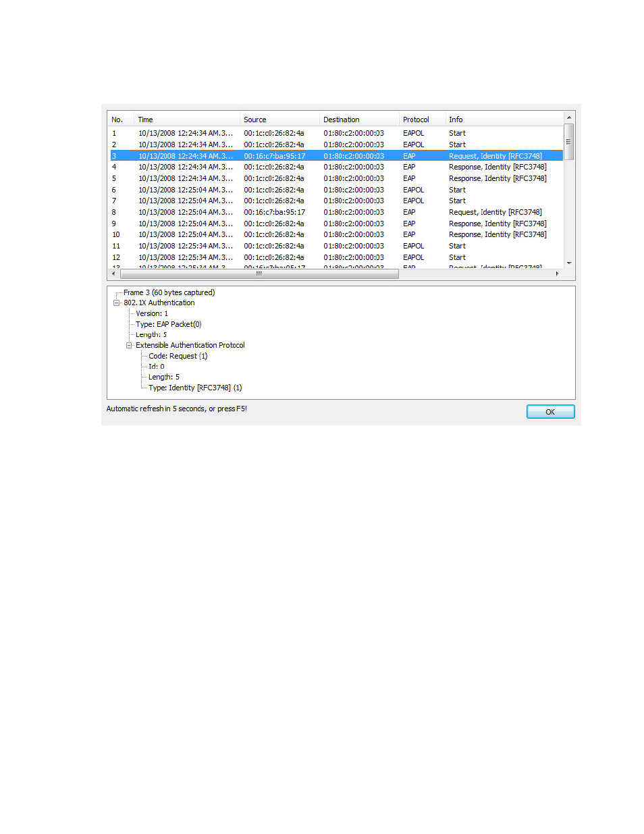Select packet row number 11

(x=336, y=246)
